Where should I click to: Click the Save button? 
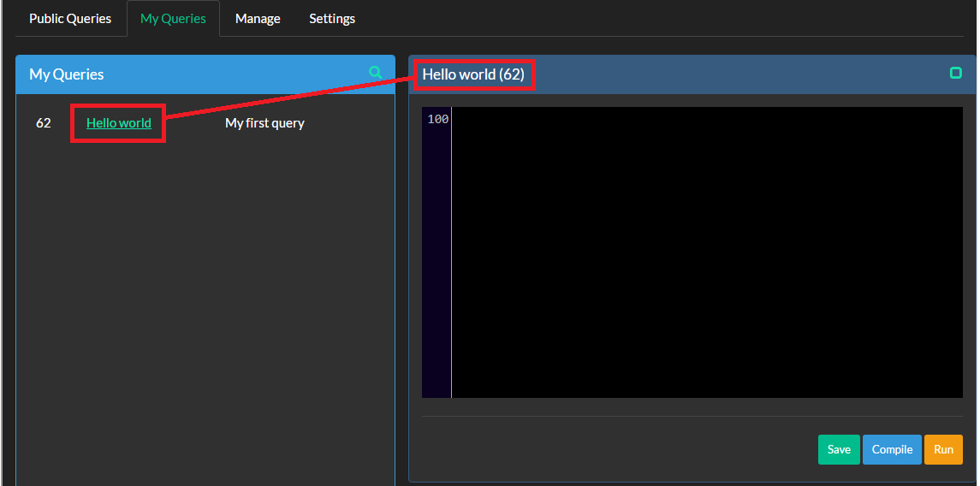point(839,450)
